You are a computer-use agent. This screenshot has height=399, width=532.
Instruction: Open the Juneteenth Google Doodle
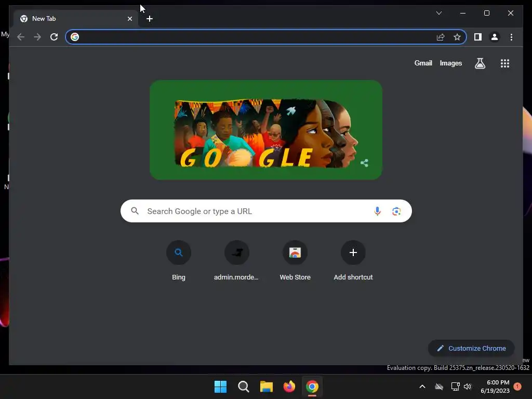tap(265, 130)
